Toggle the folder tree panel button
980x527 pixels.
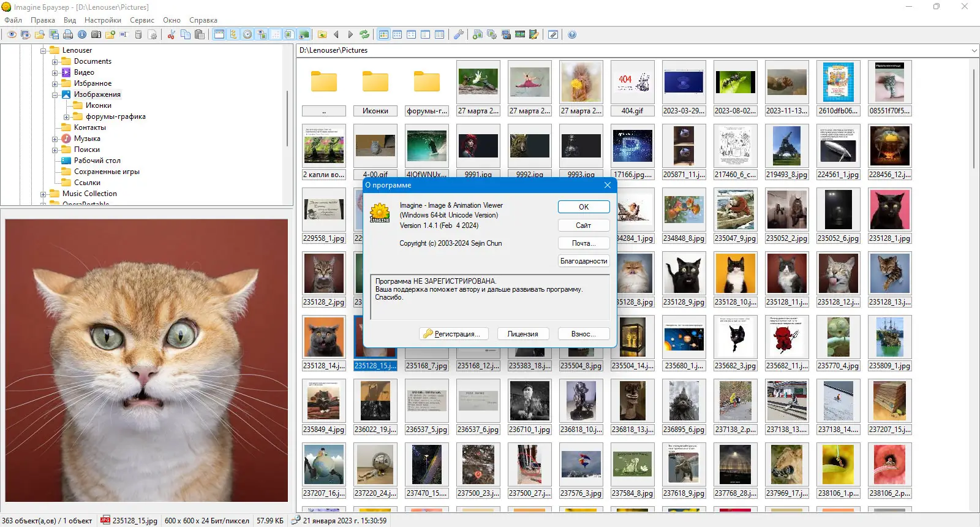pyautogui.click(x=233, y=34)
